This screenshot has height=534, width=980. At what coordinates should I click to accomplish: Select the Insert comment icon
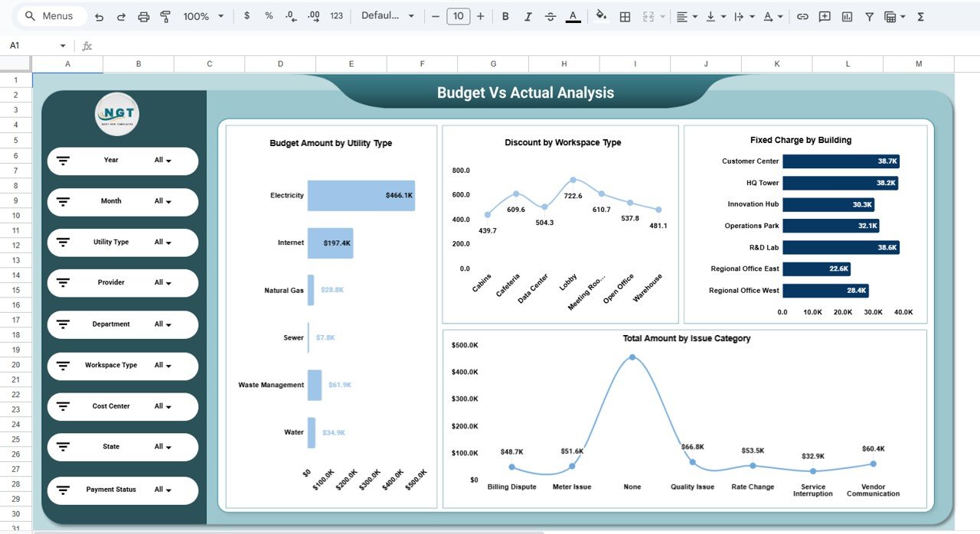tap(825, 15)
